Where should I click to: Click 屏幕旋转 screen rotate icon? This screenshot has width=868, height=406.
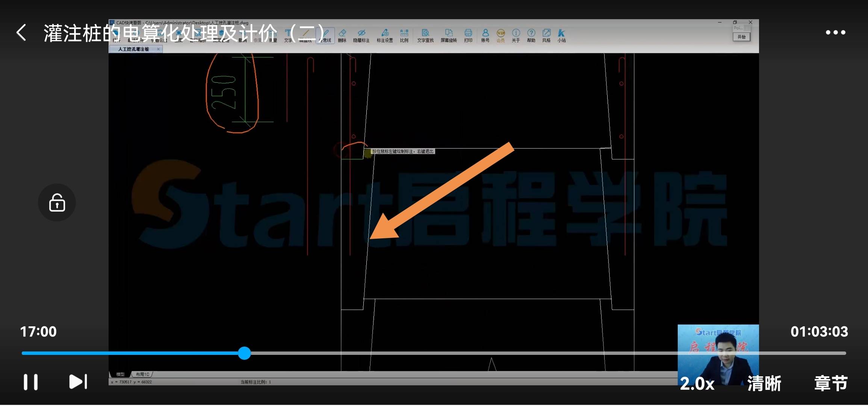point(449,36)
